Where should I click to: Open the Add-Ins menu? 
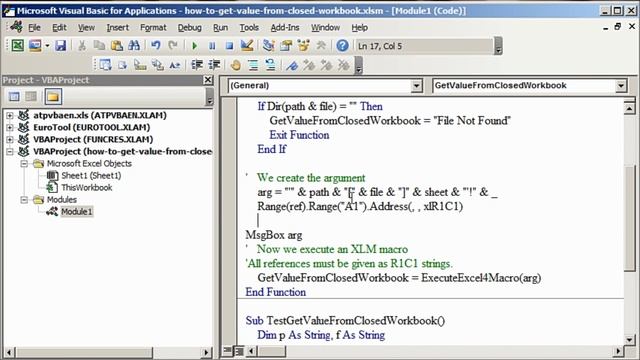pyautogui.click(x=285, y=27)
